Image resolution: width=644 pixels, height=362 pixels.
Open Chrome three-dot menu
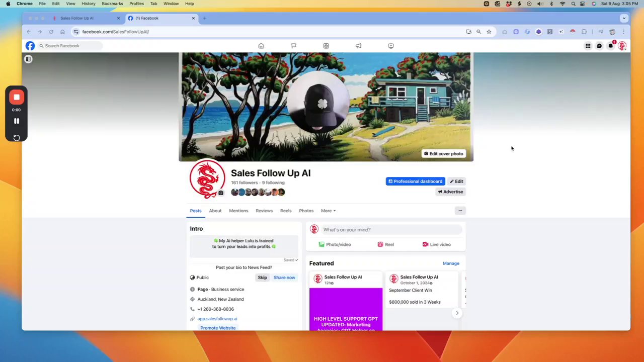click(x=623, y=32)
